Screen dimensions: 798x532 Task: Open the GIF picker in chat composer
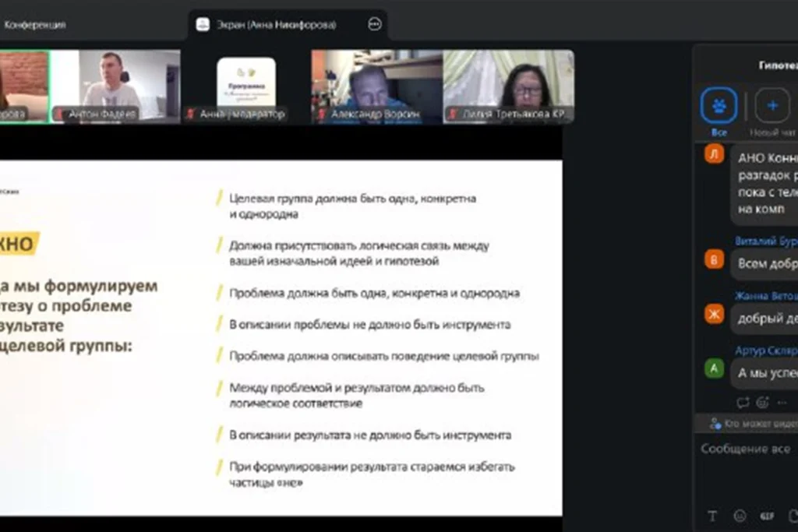767,516
